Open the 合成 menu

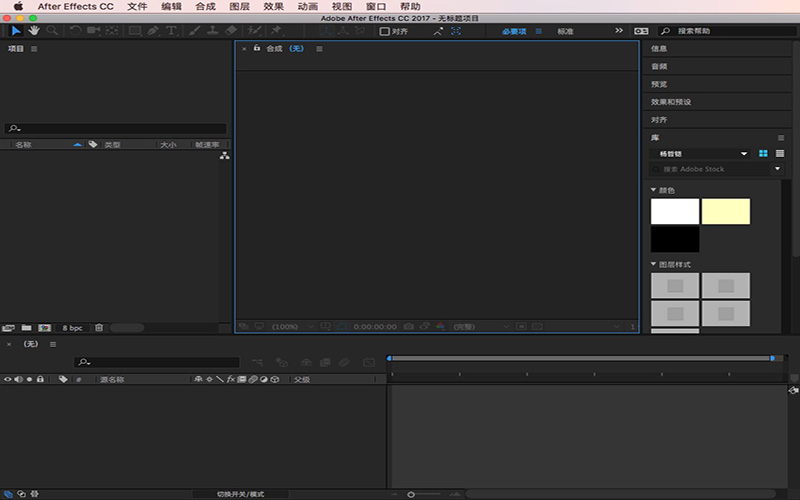click(206, 7)
